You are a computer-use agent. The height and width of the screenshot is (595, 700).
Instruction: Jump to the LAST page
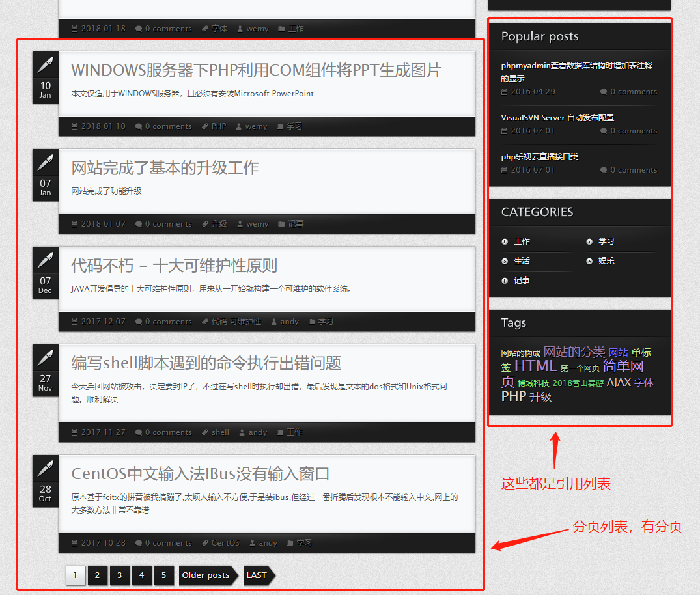[257, 575]
